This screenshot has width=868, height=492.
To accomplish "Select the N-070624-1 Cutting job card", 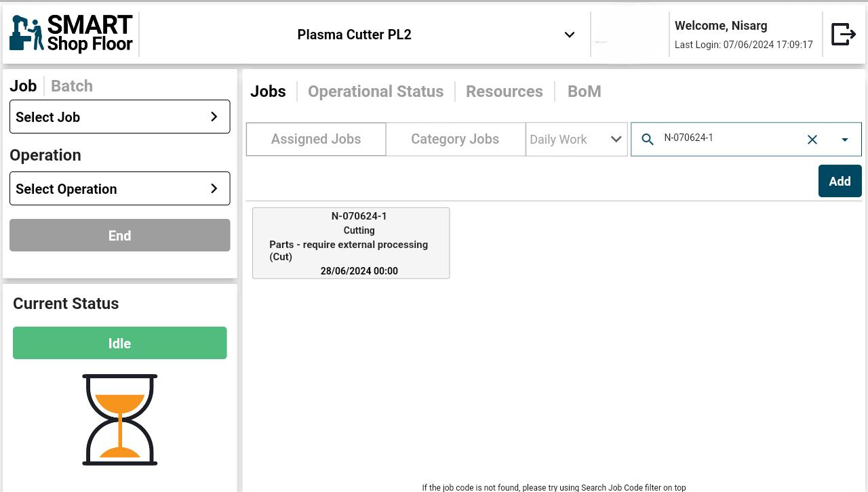I will (351, 243).
